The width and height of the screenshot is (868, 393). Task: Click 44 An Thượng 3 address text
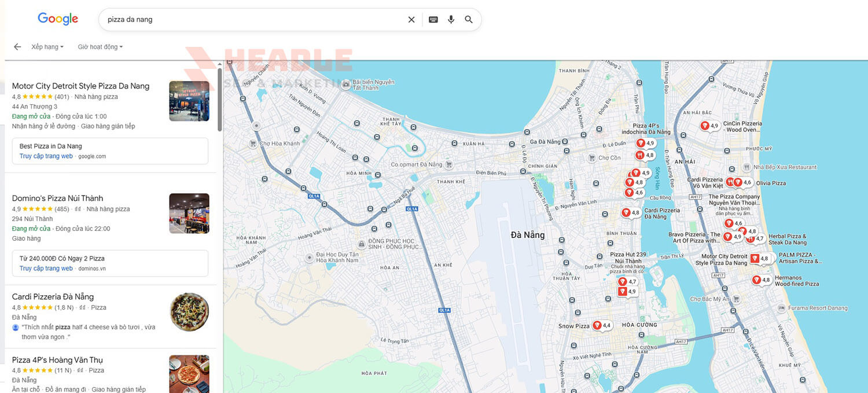pyautogui.click(x=35, y=106)
